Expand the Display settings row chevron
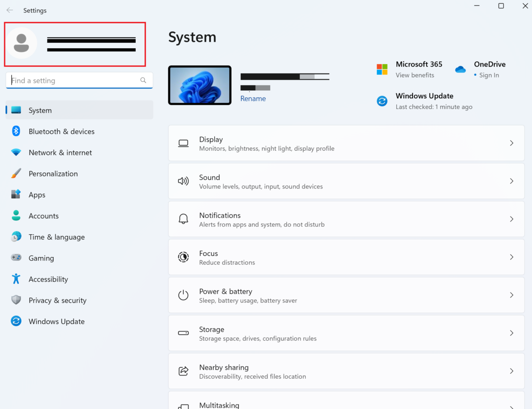The image size is (532, 409). (511, 143)
